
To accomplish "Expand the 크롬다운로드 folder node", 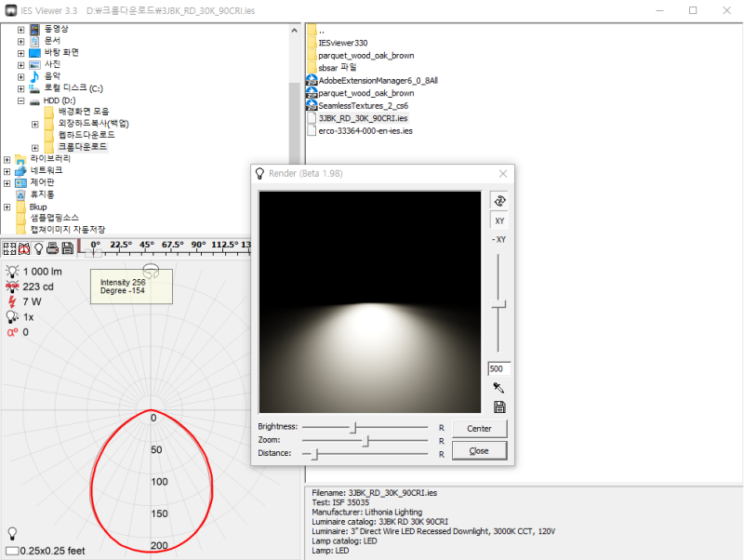I will pos(35,148).
